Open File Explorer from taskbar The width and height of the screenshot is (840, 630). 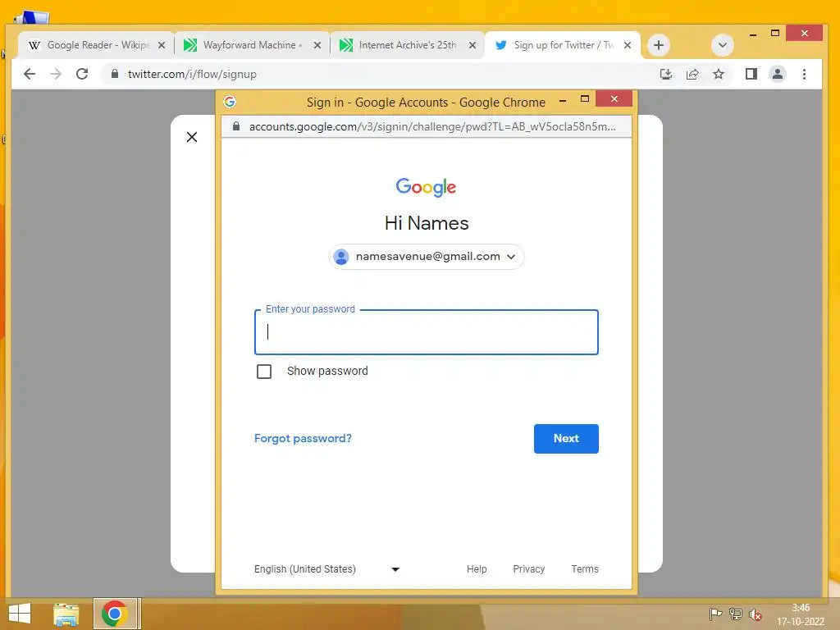click(x=66, y=614)
